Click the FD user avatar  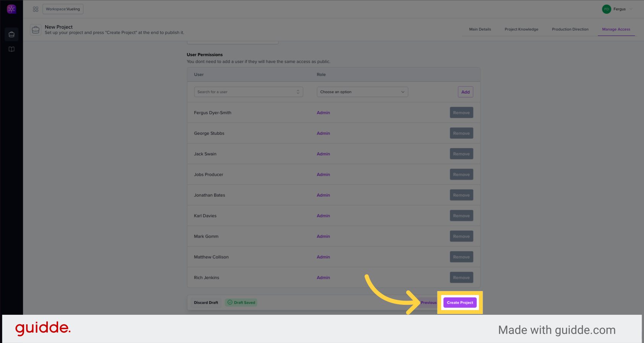click(x=607, y=9)
